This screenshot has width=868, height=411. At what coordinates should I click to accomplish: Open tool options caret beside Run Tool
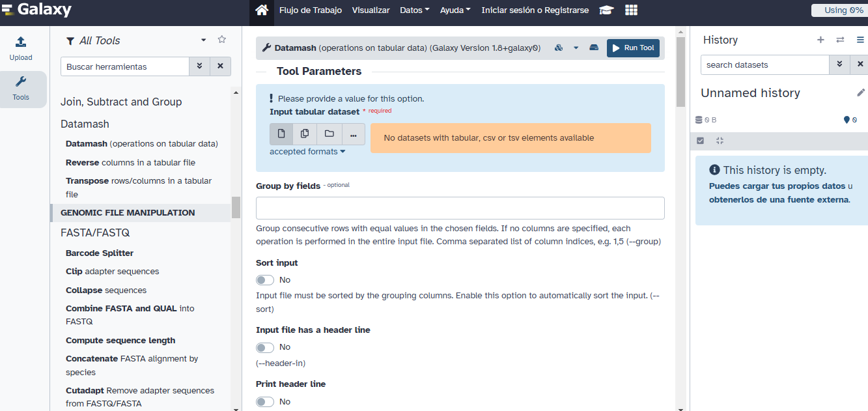point(576,48)
